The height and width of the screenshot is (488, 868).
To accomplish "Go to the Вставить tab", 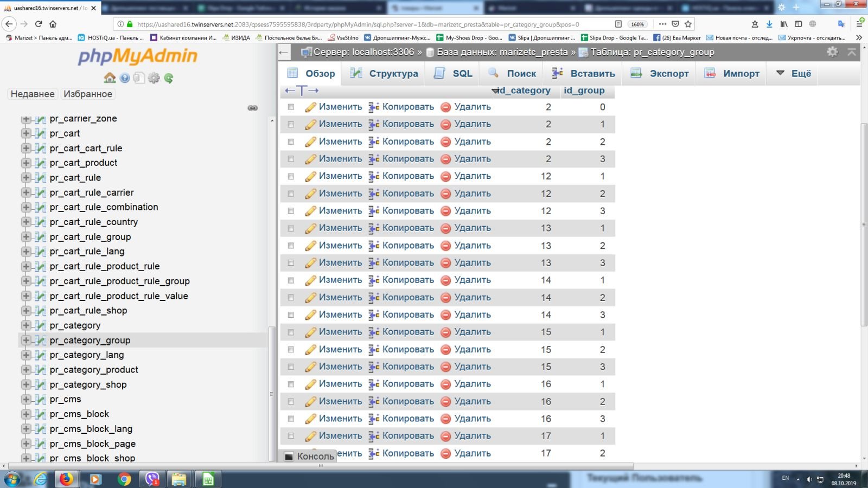I will coord(583,74).
